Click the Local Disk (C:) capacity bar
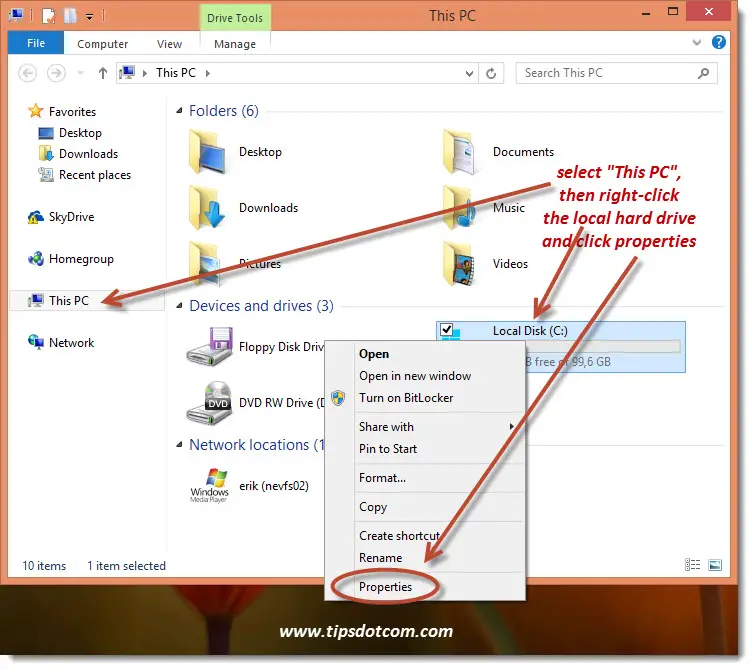The image size is (753, 670). click(x=603, y=346)
